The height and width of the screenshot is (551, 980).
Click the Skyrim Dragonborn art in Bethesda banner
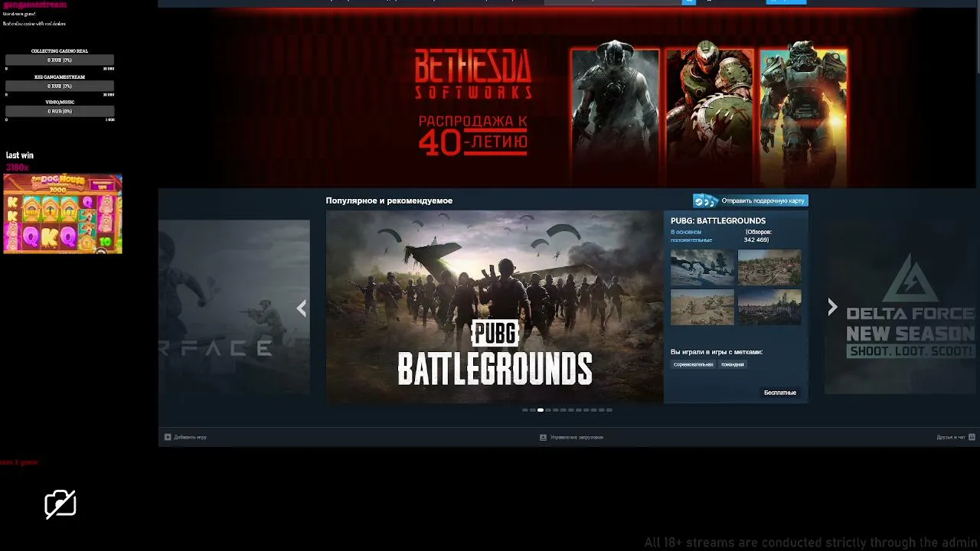[615, 113]
